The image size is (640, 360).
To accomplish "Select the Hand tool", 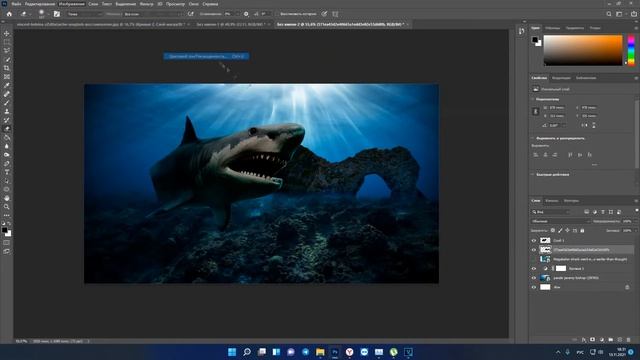I will (7, 198).
